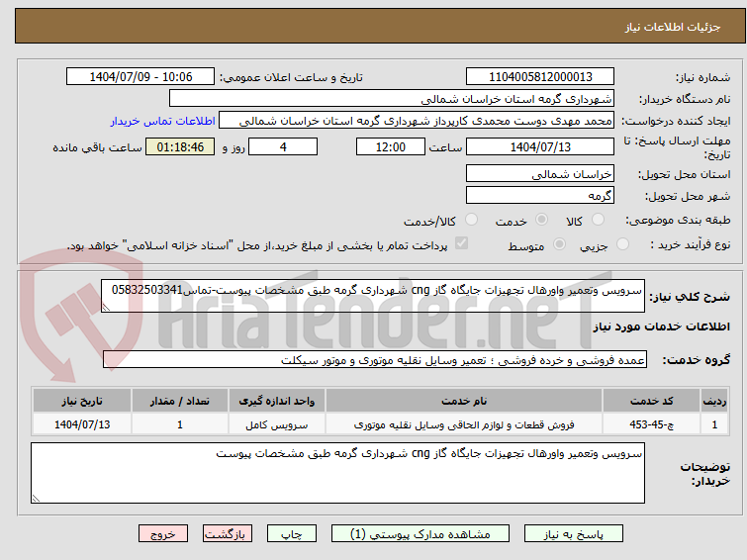Screen dimensions: 747x560
Task: Click the 'تعداد / مقدار' column header
Action: pyautogui.click(x=180, y=401)
